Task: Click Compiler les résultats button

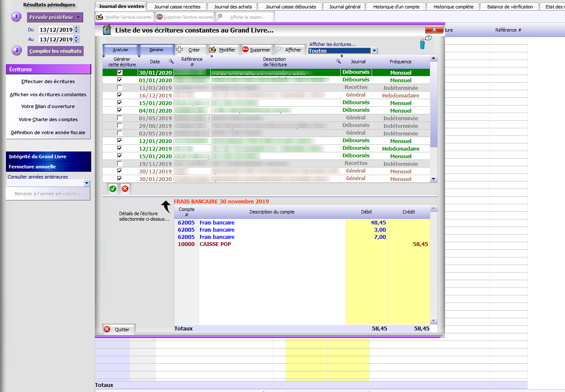Action: (x=55, y=51)
